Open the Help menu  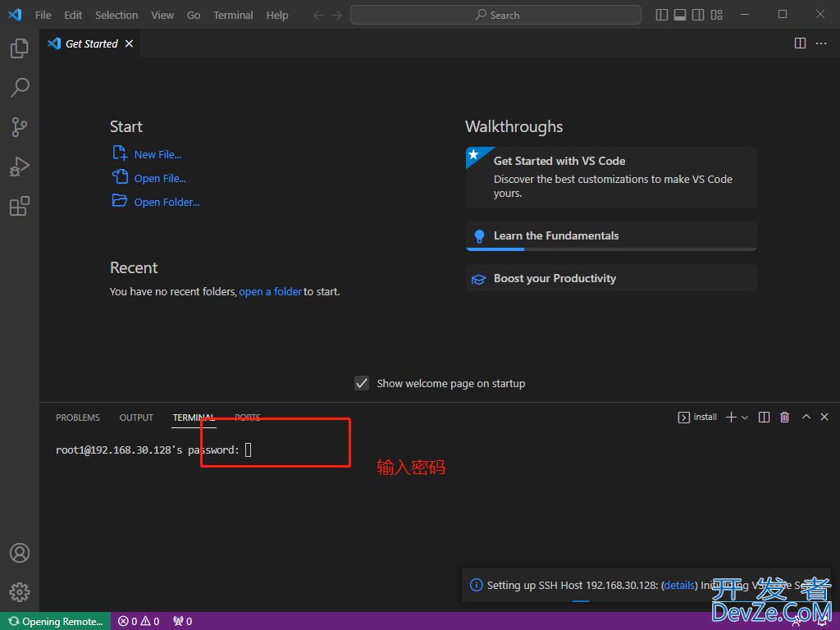coord(277,15)
